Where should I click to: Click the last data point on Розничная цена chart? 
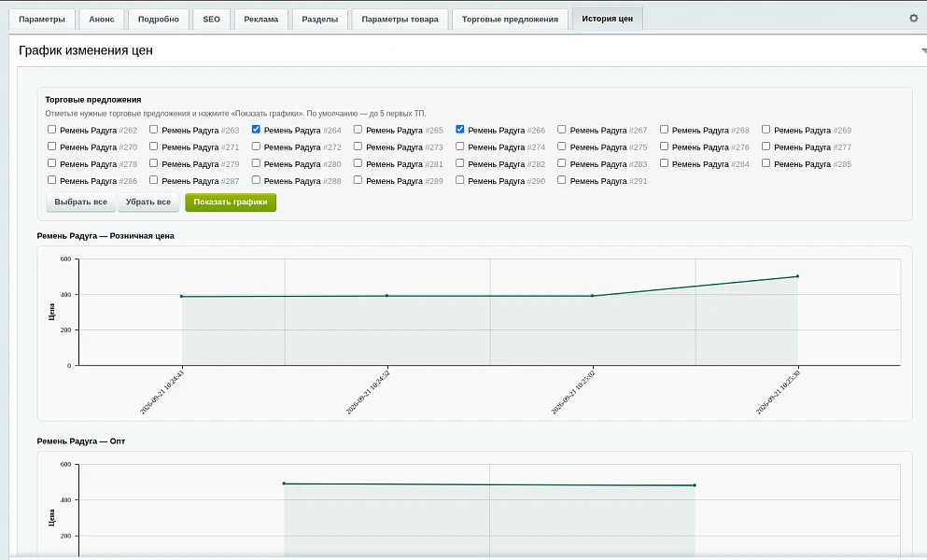click(797, 276)
